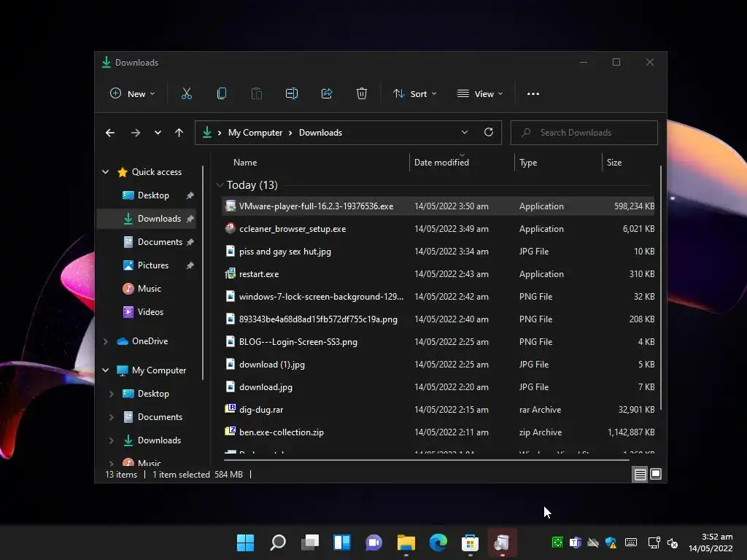Viewport: 747px width, 560px height.
Task: Click the Copy icon in toolbar
Action: click(x=222, y=94)
